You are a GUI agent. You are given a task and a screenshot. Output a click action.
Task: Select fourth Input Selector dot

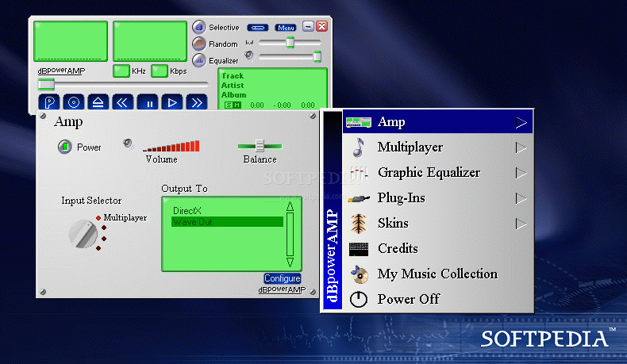[x=98, y=248]
